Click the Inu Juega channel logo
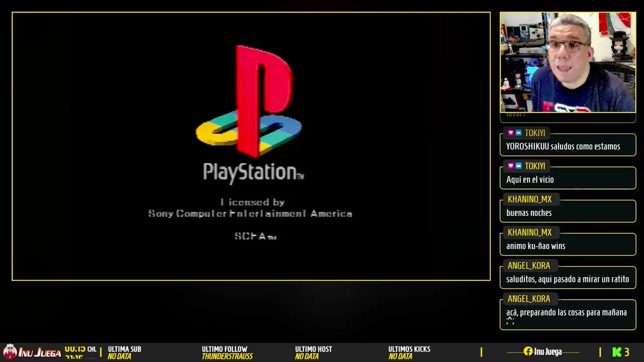This screenshot has height=362, width=644. (x=32, y=352)
